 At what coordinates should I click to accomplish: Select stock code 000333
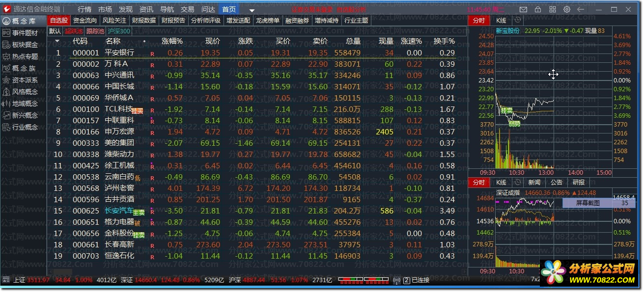tap(86, 143)
